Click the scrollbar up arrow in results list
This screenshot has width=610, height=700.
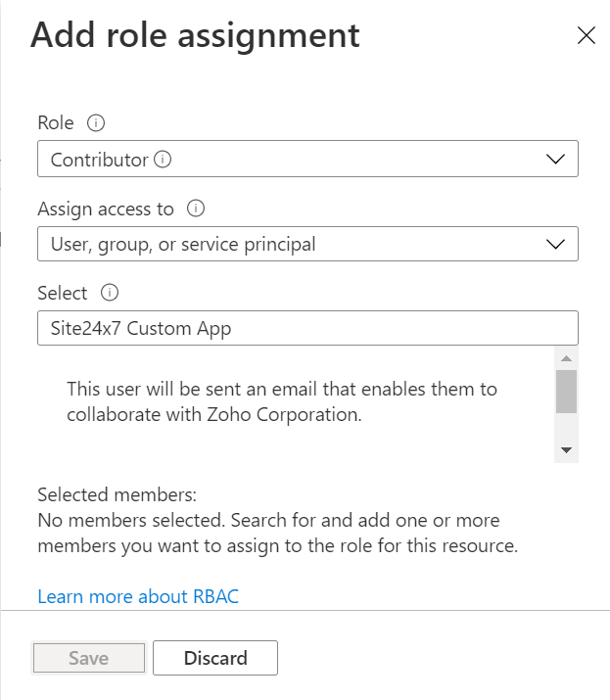click(566, 357)
